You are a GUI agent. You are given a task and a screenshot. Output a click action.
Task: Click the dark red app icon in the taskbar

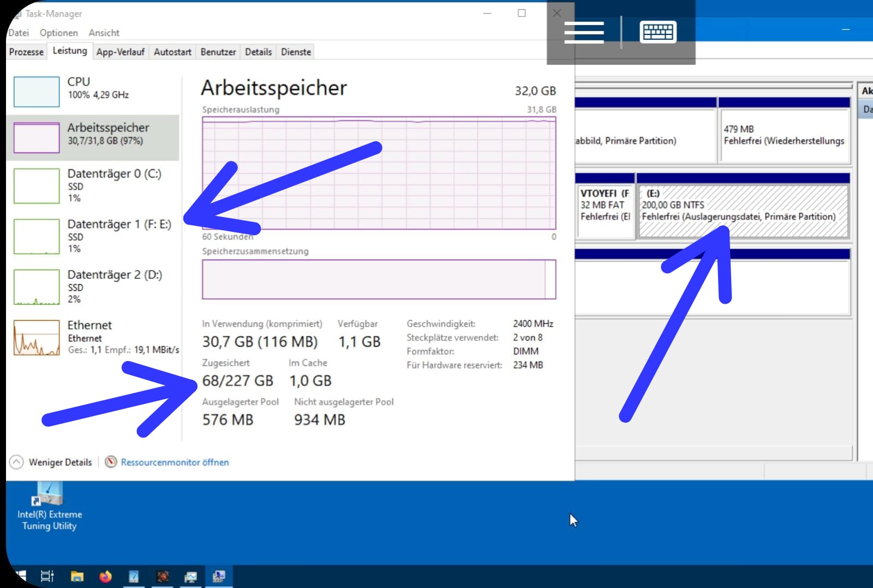point(162,576)
